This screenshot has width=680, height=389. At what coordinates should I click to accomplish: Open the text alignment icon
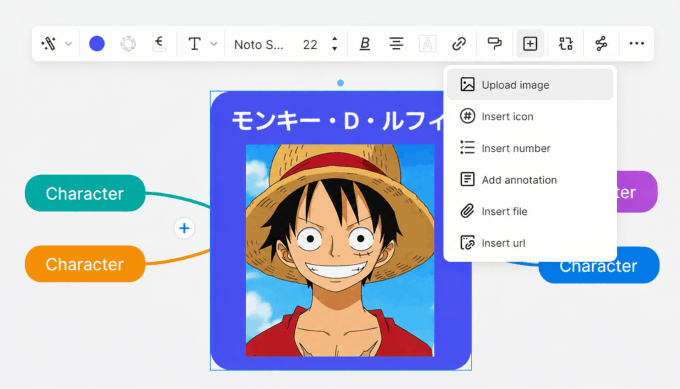click(396, 43)
